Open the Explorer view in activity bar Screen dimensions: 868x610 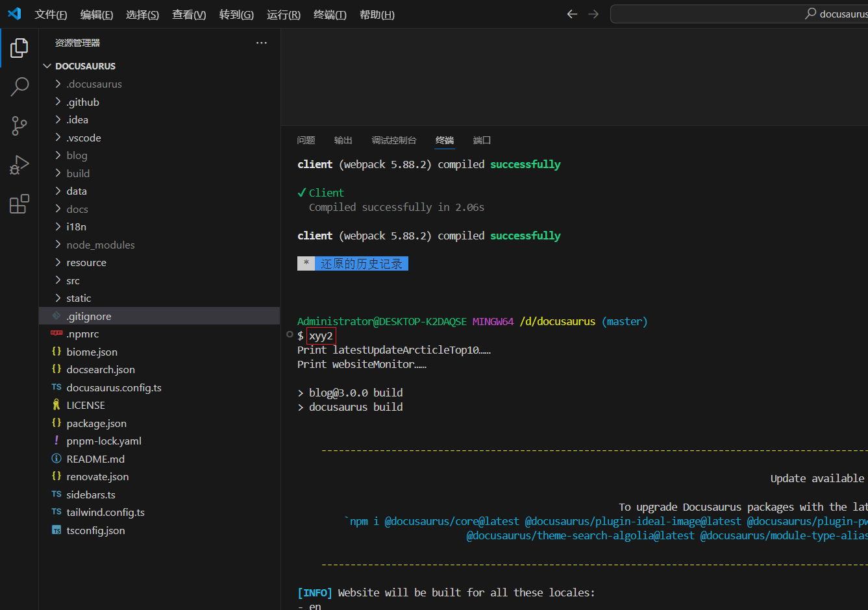coord(19,47)
